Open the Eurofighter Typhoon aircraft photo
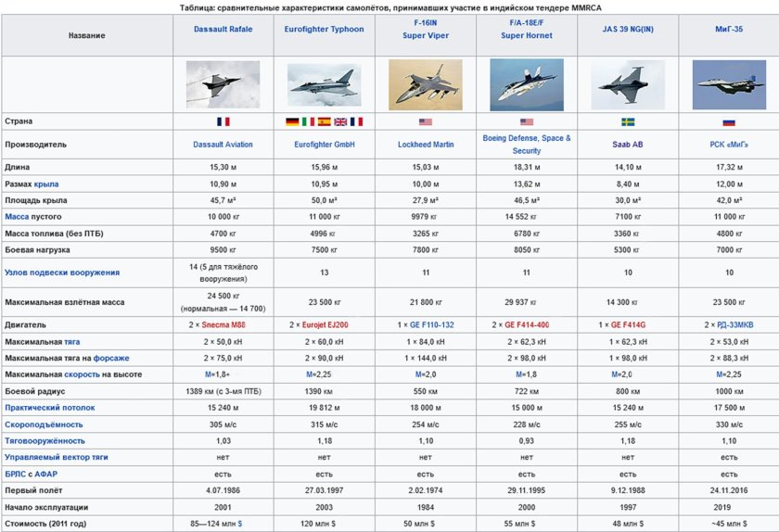The width and height of the screenshot is (779, 532). 324,84
